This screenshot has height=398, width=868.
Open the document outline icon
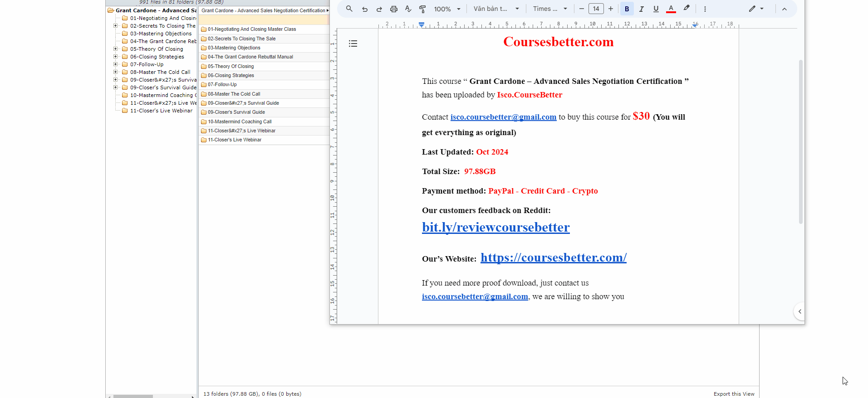pos(353,44)
